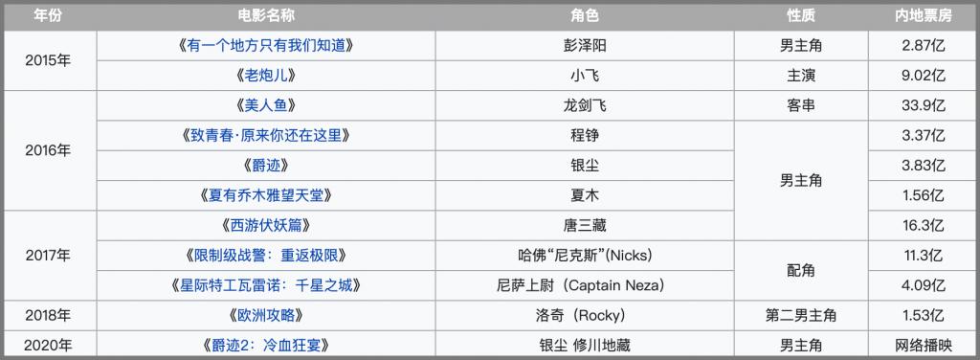Open the 《爵迹2：冷血狂宴》 link
980x360 pixels.
click(266, 345)
